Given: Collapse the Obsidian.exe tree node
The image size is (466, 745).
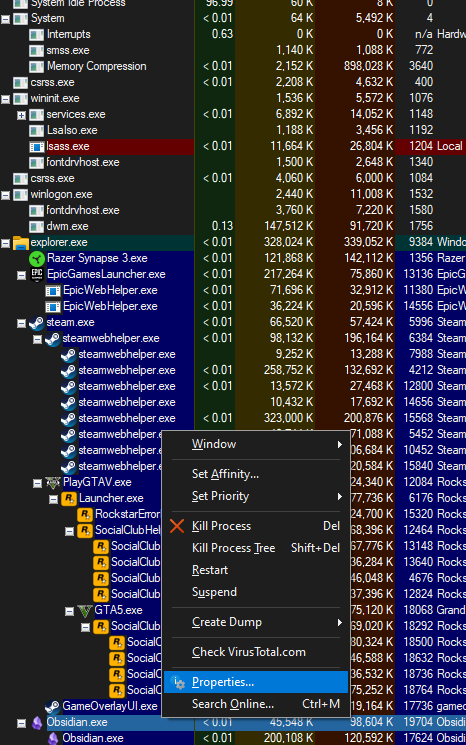Looking at the screenshot, I should 21,723.
